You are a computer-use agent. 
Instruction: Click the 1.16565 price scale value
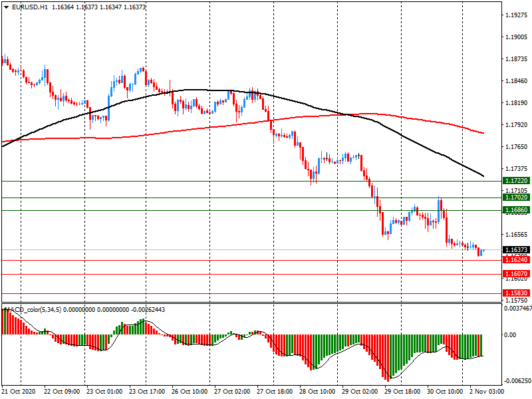click(517, 235)
